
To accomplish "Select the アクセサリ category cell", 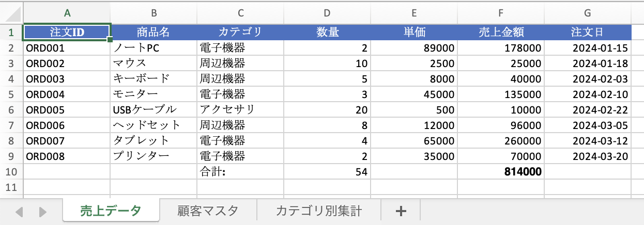I will pyautogui.click(x=240, y=110).
